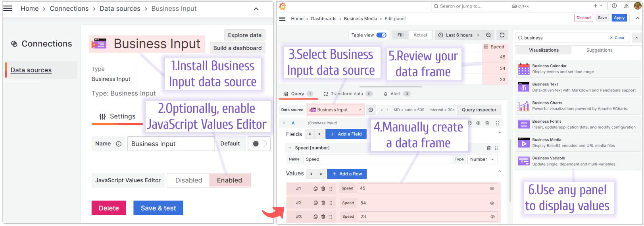Click the red Delete button
The image size is (644, 226).
109,208
